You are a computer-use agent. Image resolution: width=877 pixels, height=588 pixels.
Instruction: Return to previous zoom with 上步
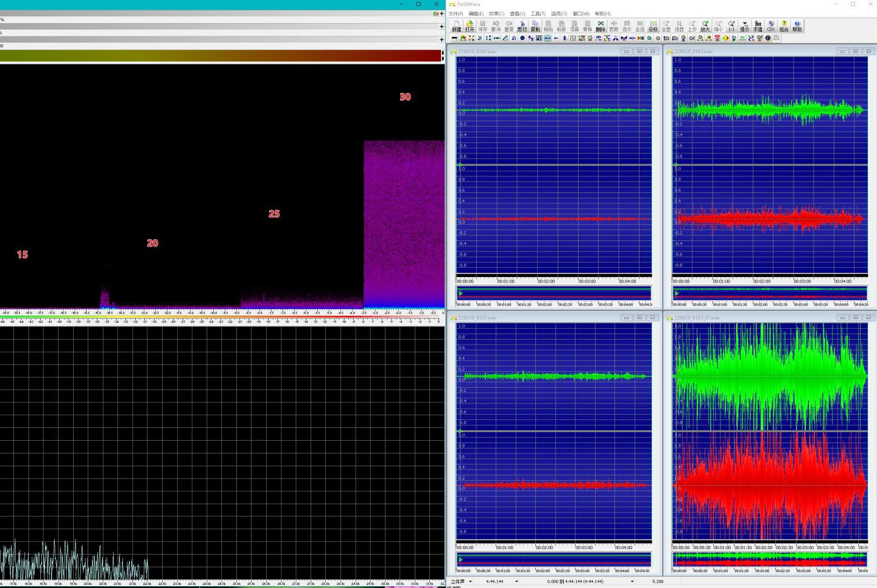(x=692, y=26)
